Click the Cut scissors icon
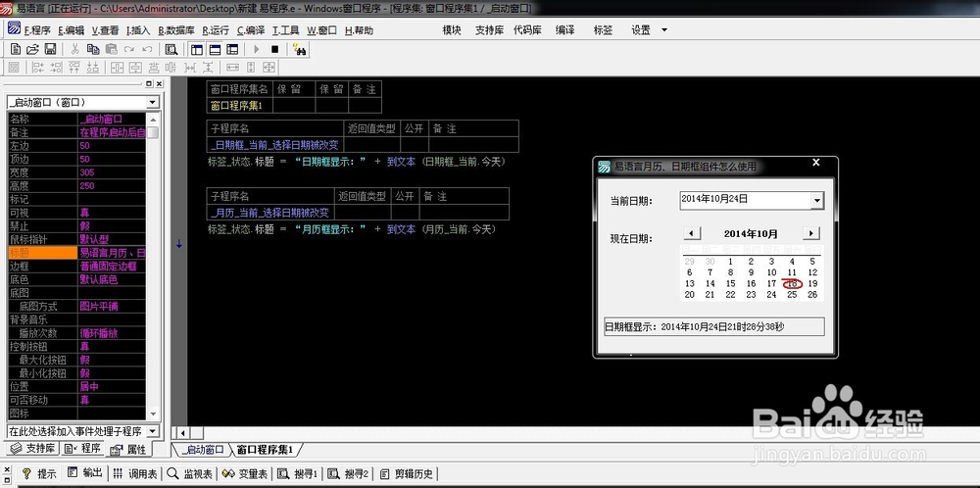The height and width of the screenshot is (488, 980). [75, 49]
